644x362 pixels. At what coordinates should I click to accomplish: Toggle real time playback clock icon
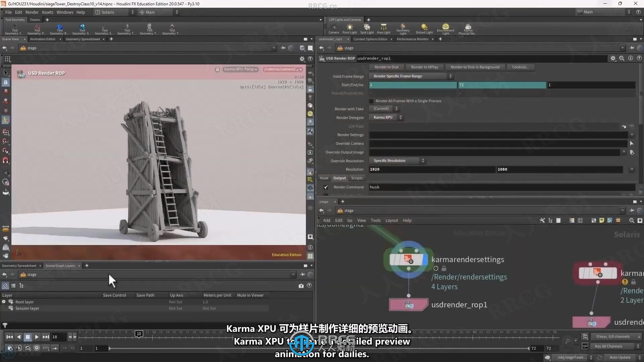point(37,348)
